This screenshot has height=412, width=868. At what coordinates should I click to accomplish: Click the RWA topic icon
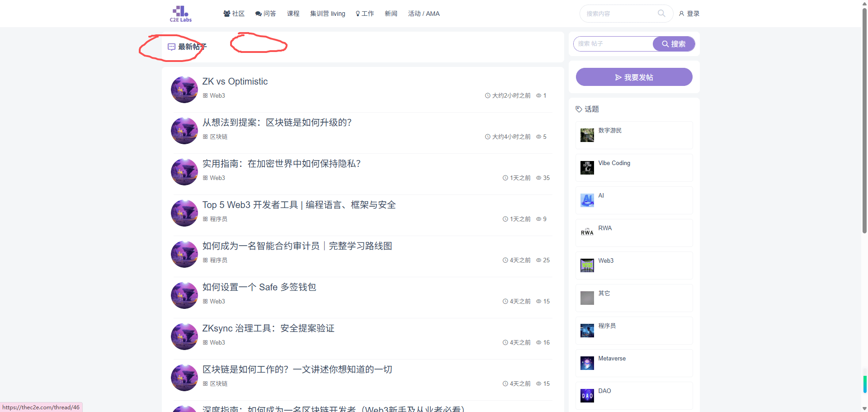click(x=587, y=233)
